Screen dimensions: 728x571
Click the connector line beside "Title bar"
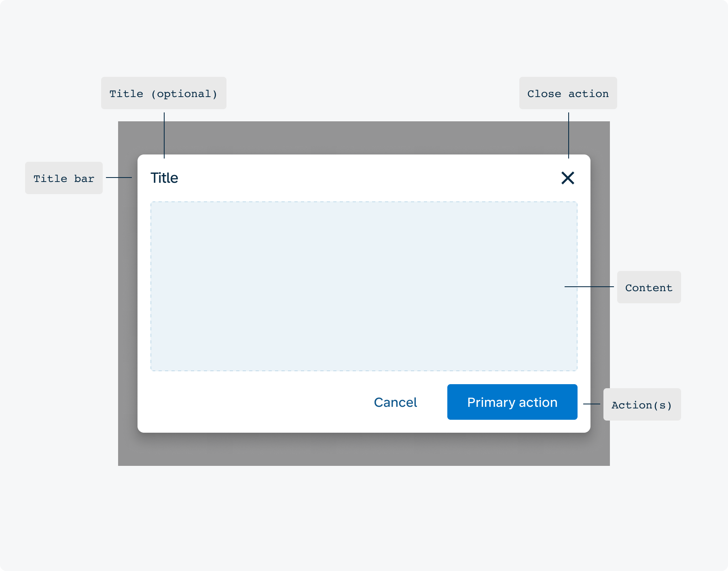coord(119,178)
